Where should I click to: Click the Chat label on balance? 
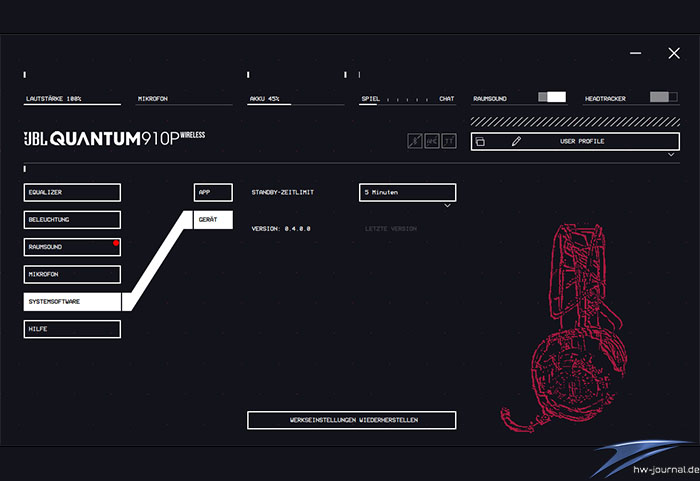point(446,99)
